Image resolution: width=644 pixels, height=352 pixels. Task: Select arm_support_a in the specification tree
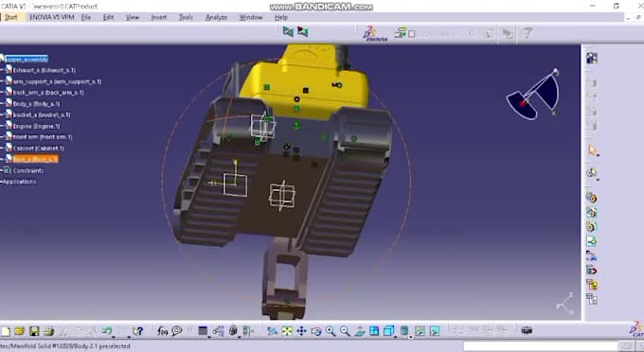click(x=57, y=81)
